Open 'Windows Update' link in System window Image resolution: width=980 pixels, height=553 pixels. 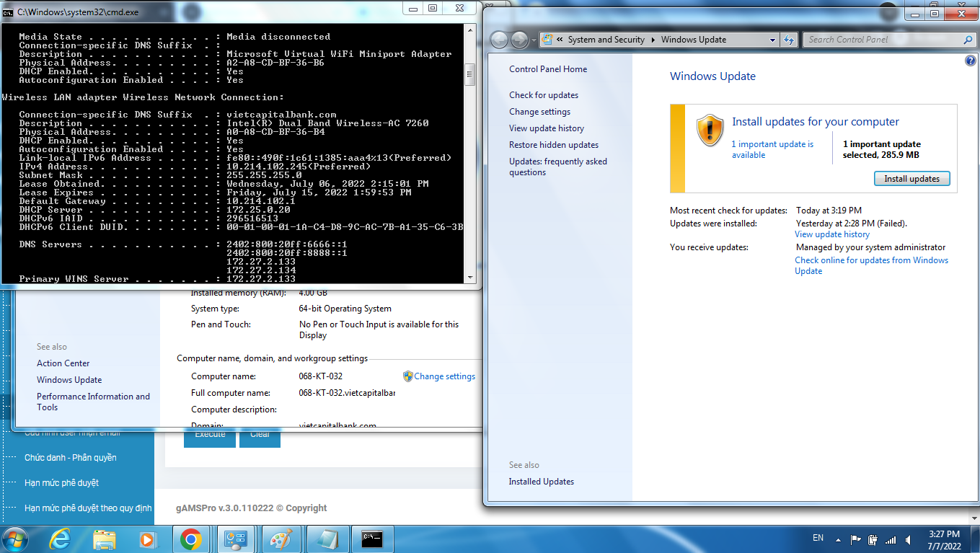tap(69, 380)
